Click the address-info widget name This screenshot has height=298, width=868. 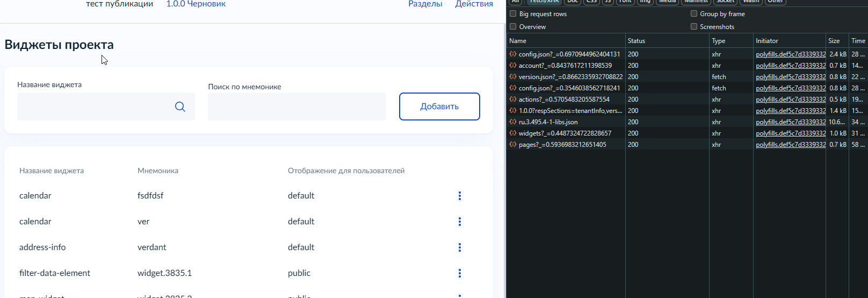click(x=42, y=247)
